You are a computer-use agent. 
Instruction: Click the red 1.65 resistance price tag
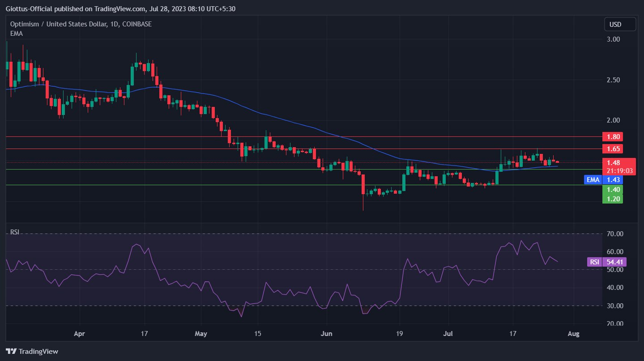tap(612, 149)
